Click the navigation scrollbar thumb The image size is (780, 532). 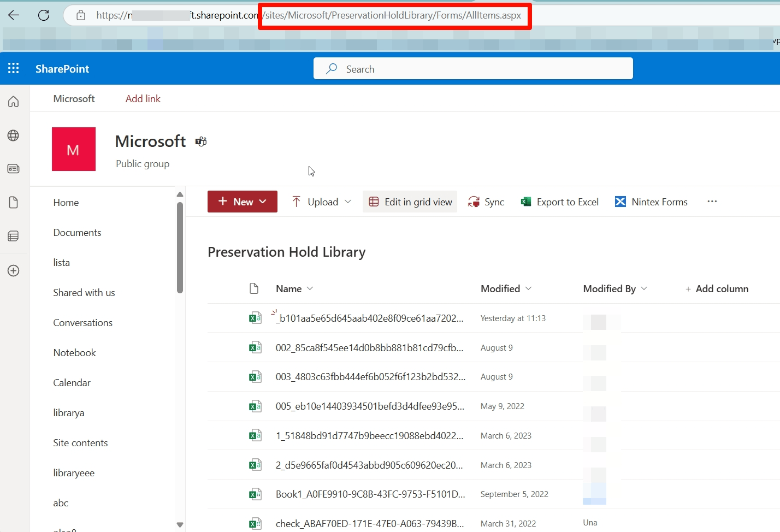coord(180,247)
